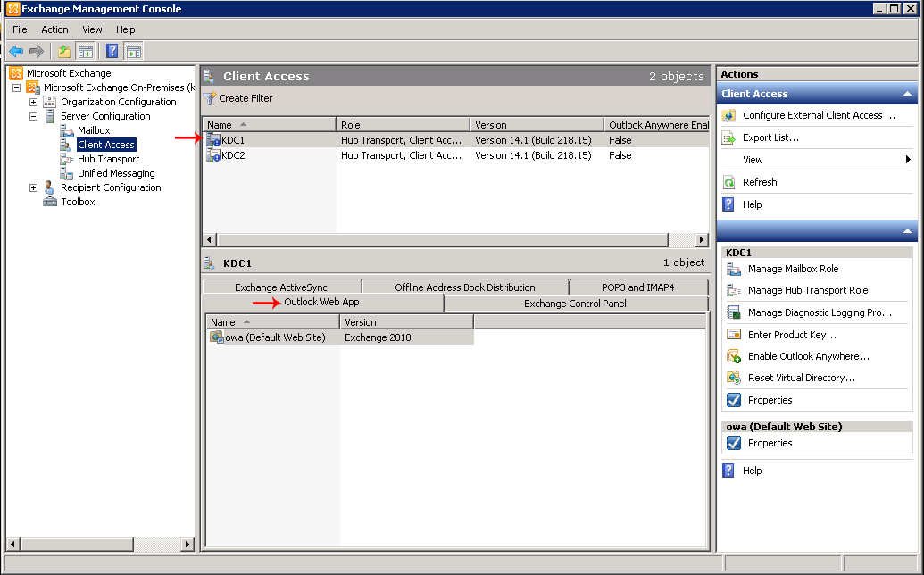Click KDC2 Version 14.1 (Build 218.15) cell
This screenshot has width=924, height=575.
(533, 155)
